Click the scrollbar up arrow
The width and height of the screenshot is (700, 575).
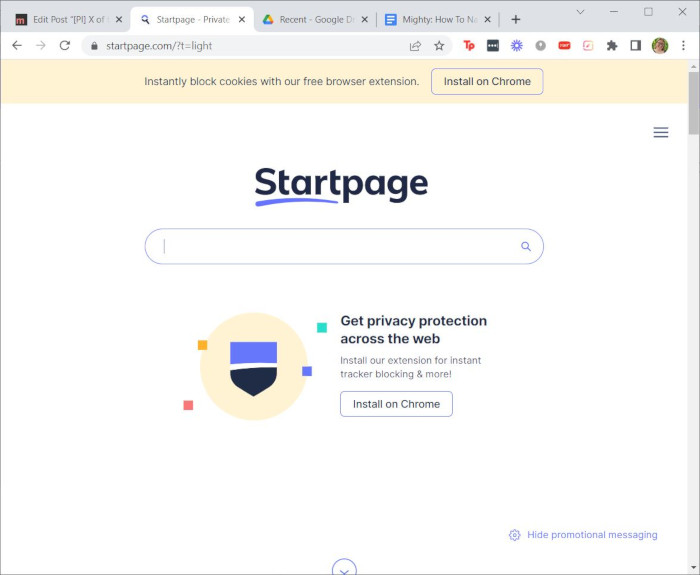[693, 67]
